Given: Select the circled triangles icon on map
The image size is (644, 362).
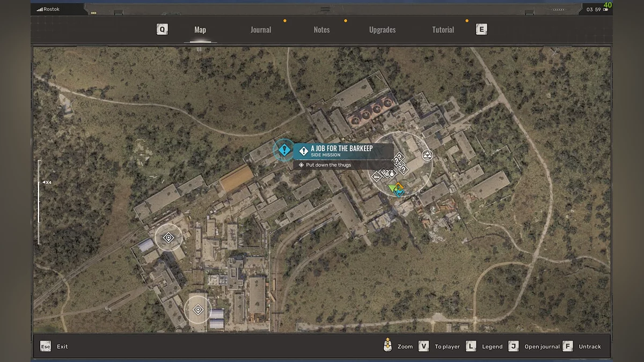Looking at the screenshot, I should [x=427, y=156].
